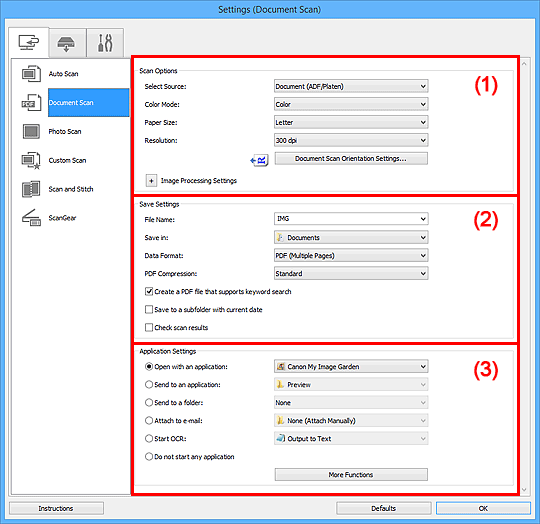Select Open with an application radio button
Screen dimensions: 540x524
tap(149, 367)
